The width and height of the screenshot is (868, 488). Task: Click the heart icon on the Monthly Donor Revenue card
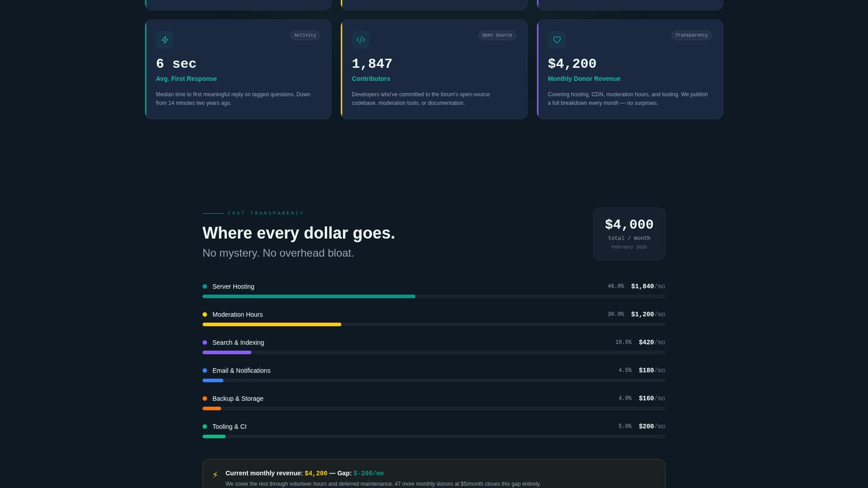[x=557, y=40]
